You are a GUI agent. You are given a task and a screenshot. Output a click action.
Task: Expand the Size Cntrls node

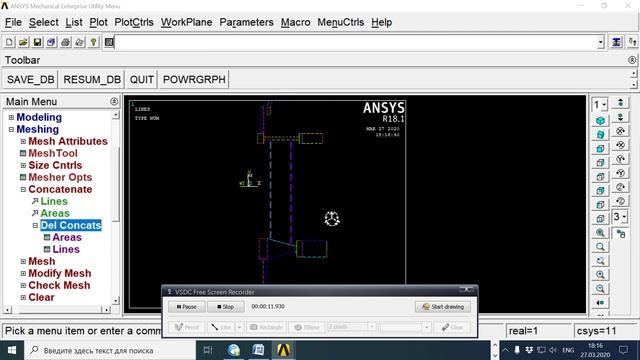23,166
